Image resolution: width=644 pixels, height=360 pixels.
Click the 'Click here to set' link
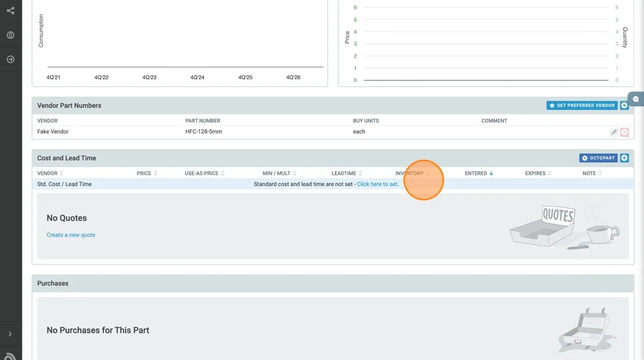click(377, 184)
